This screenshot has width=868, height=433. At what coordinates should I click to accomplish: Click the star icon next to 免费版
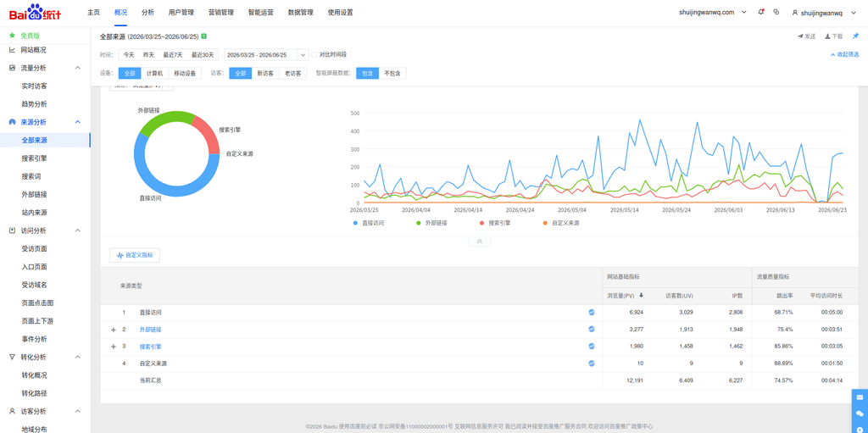(x=12, y=36)
